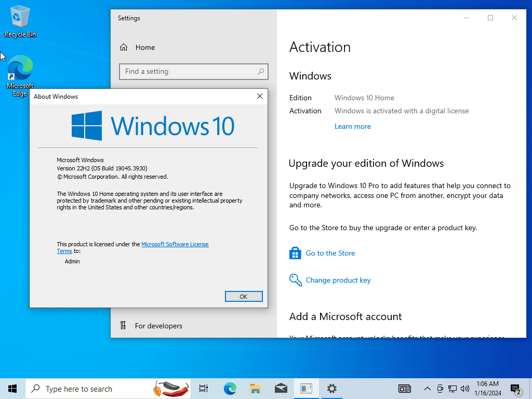Open the Recycle Bin desktop icon
The image size is (532, 399).
click(x=20, y=21)
